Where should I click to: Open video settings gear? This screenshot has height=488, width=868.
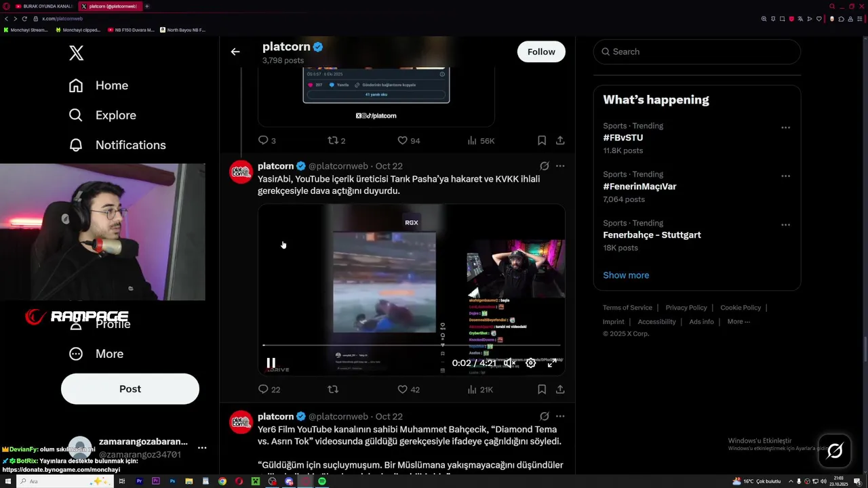point(531,363)
